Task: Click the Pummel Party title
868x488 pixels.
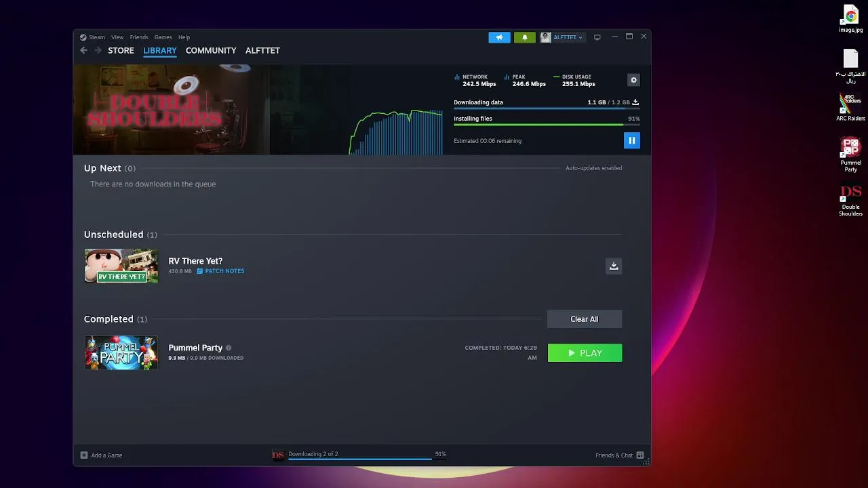Action: [195, 348]
